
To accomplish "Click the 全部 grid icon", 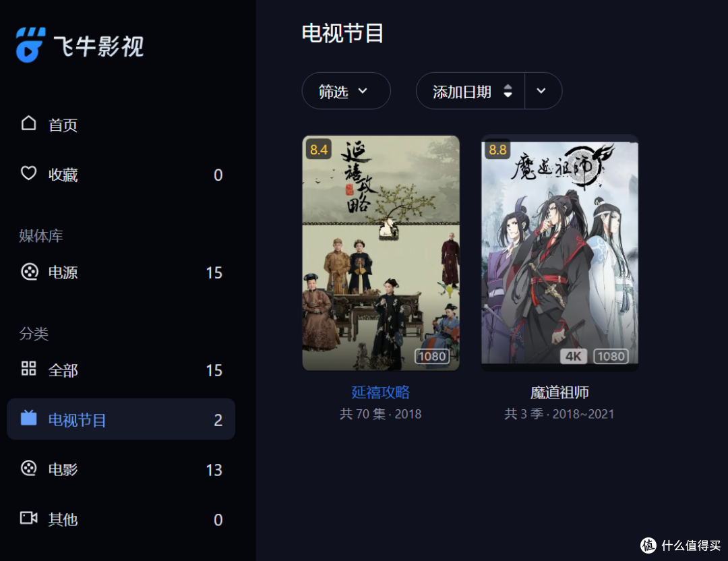I will pos(28,368).
